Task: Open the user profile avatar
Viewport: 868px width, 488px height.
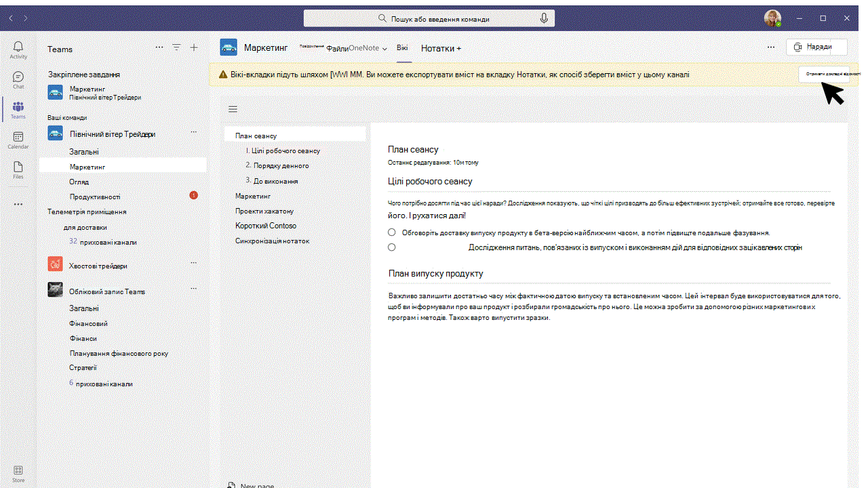Action: tap(772, 18)
